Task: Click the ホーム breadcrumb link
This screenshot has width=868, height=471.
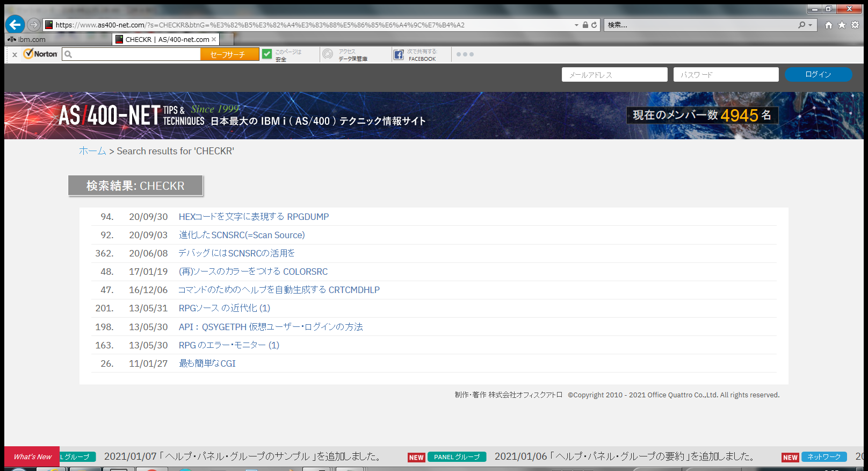Action: point(92,151)
